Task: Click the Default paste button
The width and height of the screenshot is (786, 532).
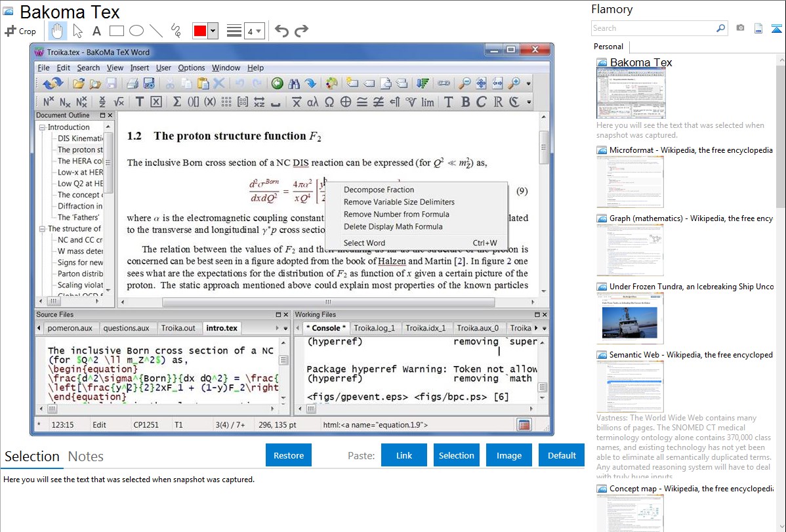Action: 562,455
